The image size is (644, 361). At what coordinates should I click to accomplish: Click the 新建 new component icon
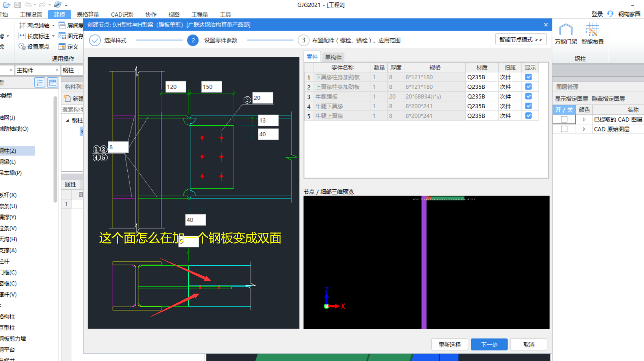pyautogui.click(x=67, y=98)
